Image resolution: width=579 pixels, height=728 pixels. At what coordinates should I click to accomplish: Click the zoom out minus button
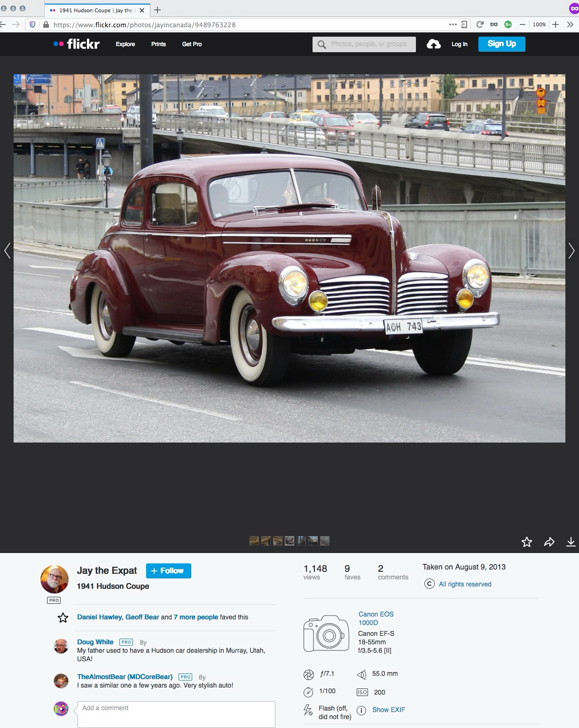tap(522, 24)
